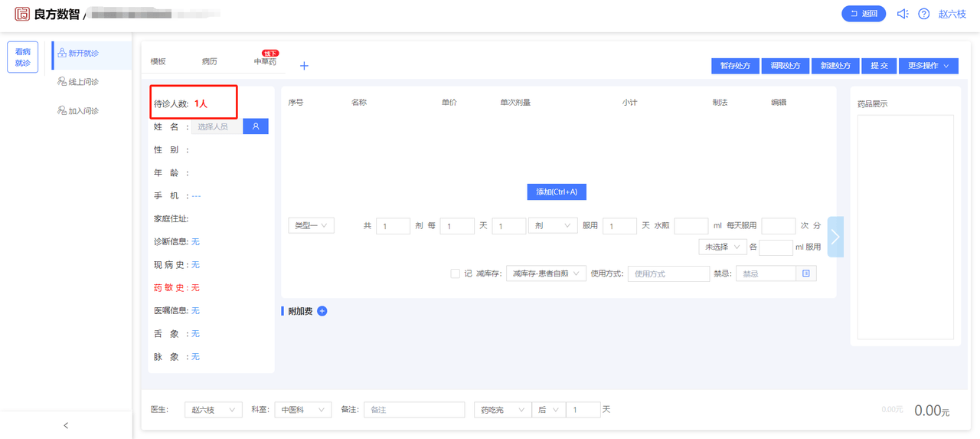980x439 pixels.
Task: Click 无 next to 医嘱信息
Action: pyautogui.click(x=195, y=311)
